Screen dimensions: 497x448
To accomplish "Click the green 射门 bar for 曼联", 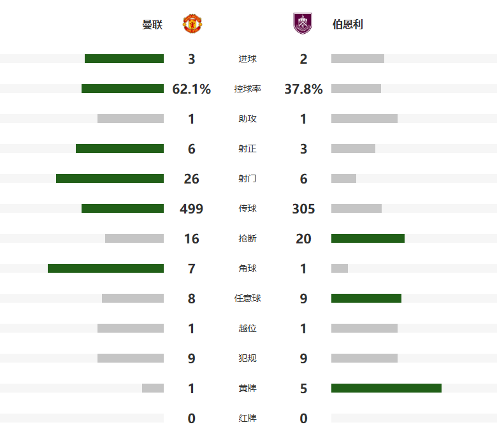I will pos(110,178).
